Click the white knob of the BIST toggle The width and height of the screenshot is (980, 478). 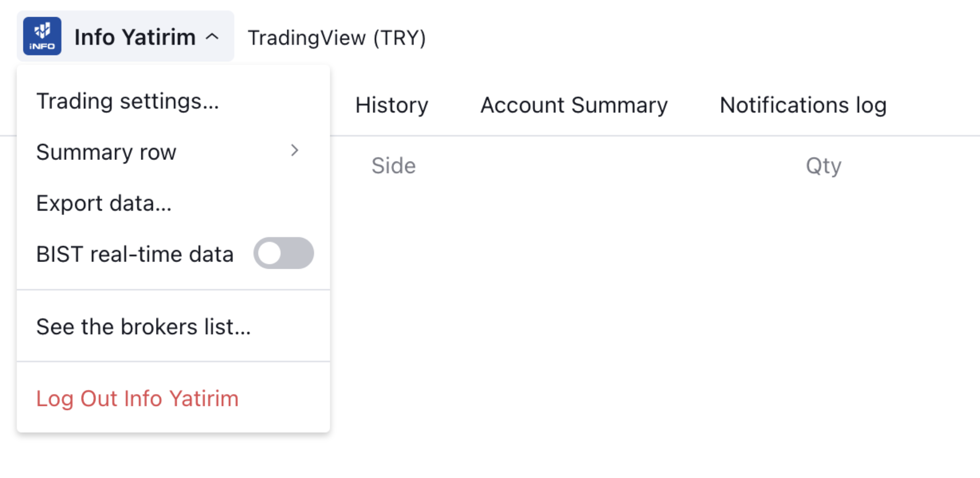[x=270, y=253]
